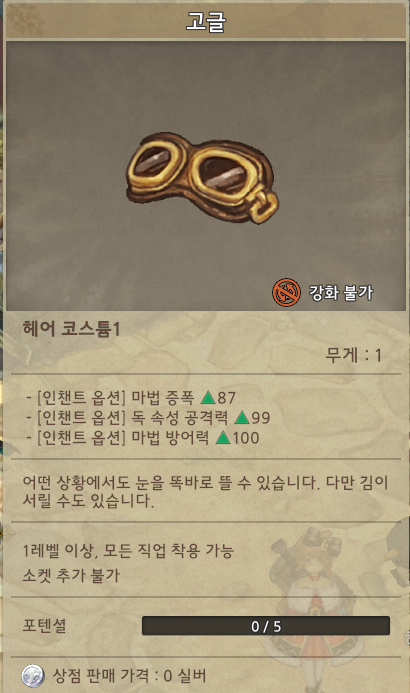Click the item description paragraph

tap(205, 491)
